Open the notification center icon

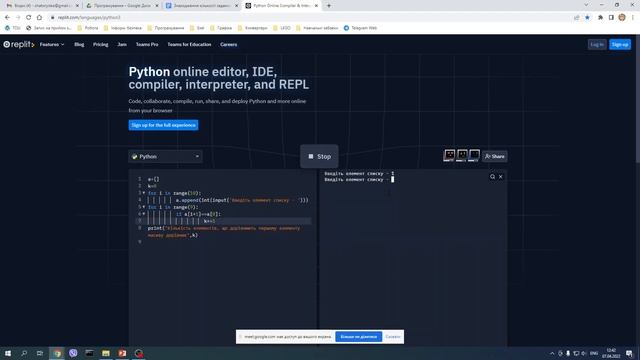click(x=629, y=353)
